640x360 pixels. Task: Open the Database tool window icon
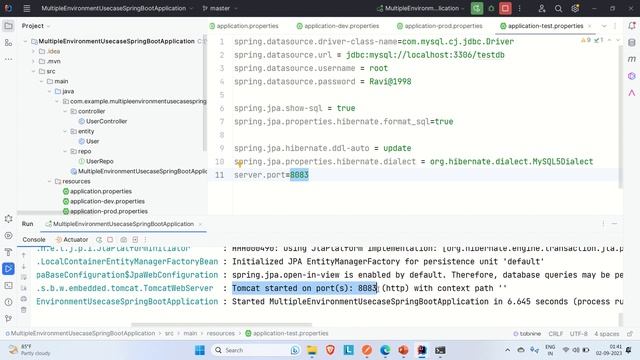click(632, 42)
